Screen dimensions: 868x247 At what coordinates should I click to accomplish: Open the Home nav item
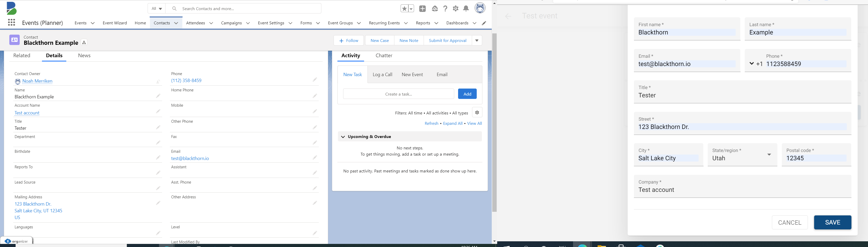[140, 23]
